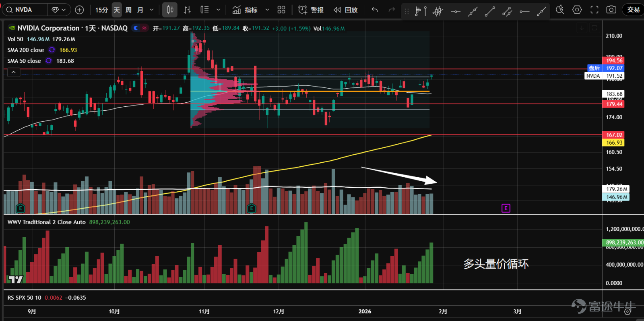Screen dimensions: 644x321
Task: Click the SMA 200 purple refresh icon
Action: pos(52,50)
